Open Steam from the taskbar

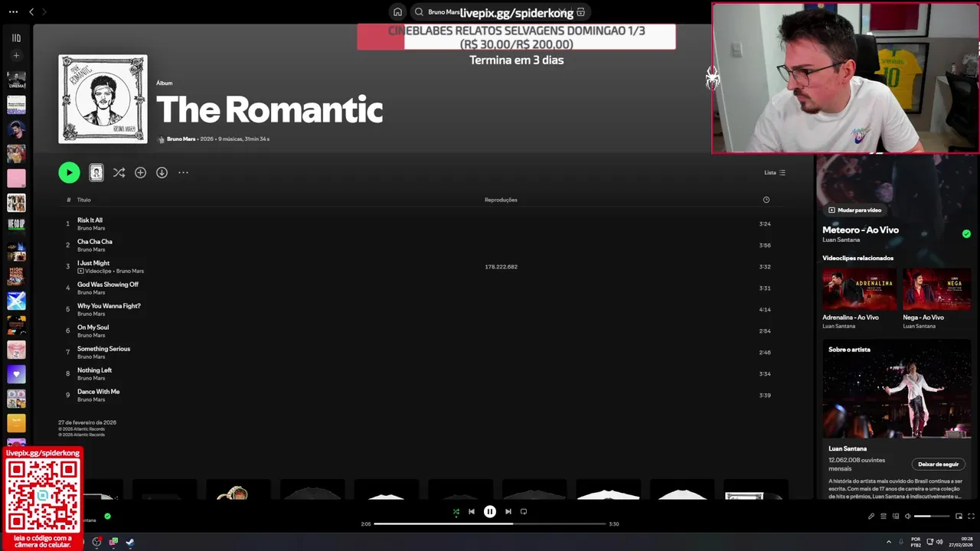point(130,542)
